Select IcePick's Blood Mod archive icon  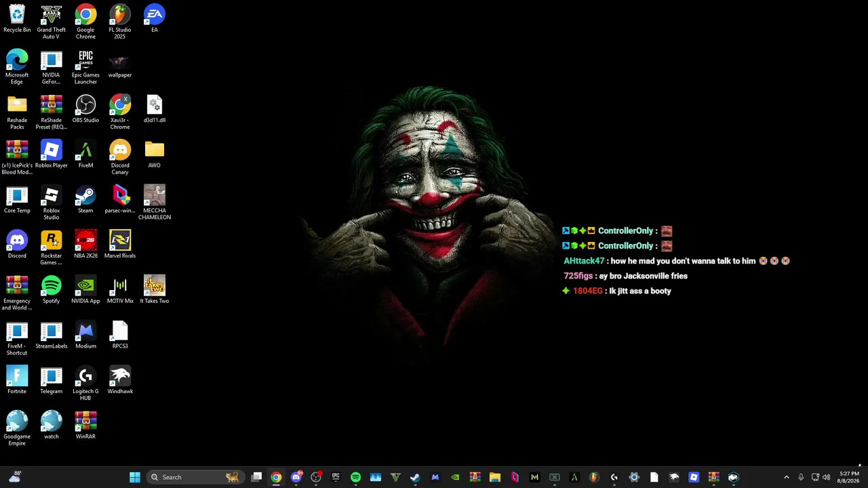17,158
